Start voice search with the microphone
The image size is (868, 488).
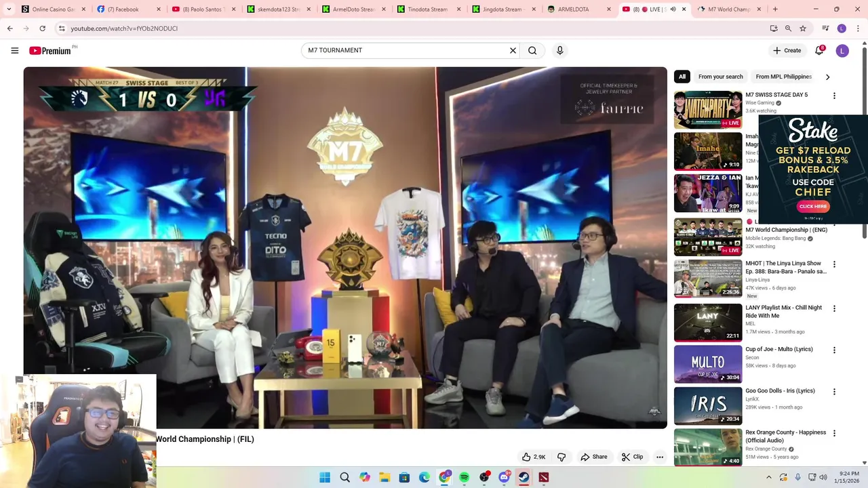[559, 50]
